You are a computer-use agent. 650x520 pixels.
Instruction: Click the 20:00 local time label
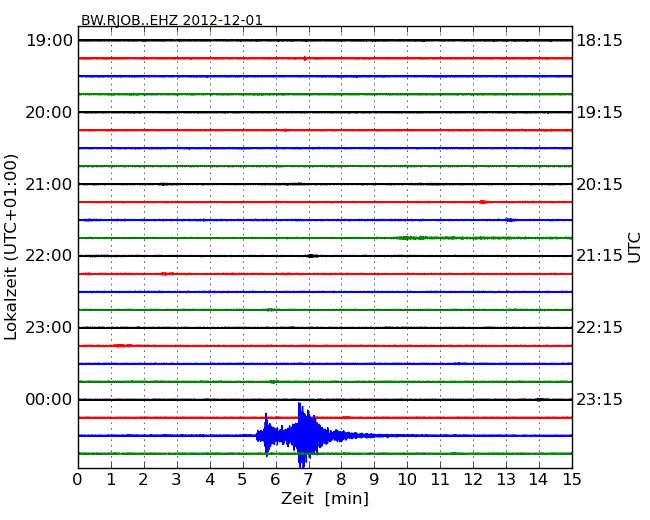click(x=49, y=112)
